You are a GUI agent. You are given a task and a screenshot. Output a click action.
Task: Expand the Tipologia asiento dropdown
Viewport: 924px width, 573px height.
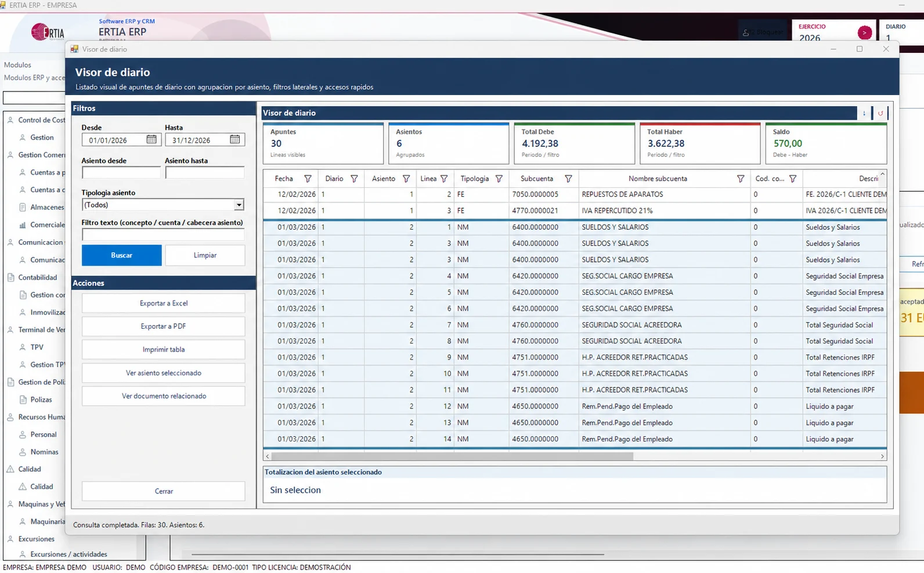click(239, 205)
